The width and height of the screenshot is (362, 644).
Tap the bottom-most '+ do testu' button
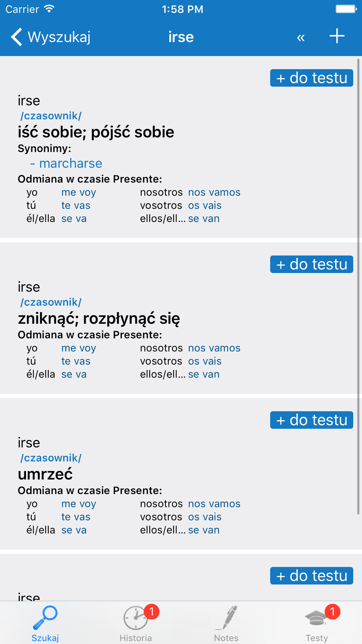(x=311, y=576)
